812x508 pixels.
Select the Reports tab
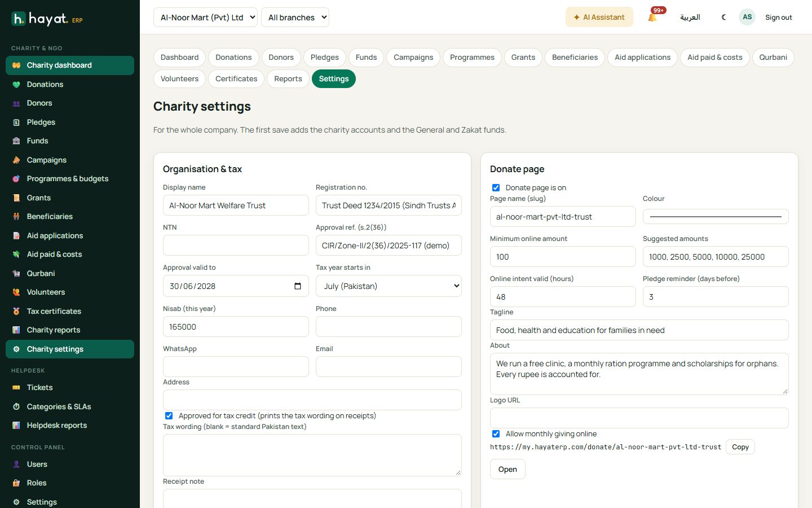[x=288, y=79]
